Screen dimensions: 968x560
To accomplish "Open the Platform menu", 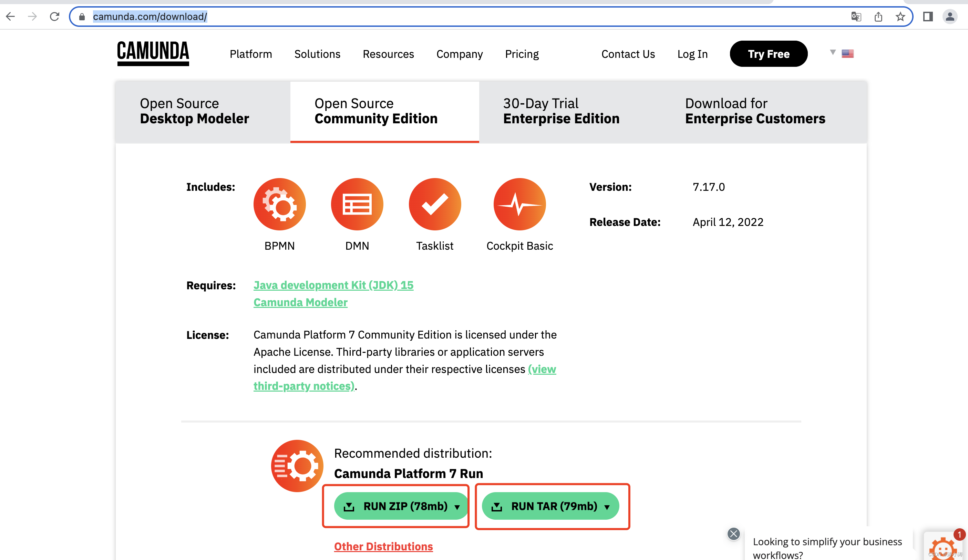I will pyautogui.click(x=251, y=54).
